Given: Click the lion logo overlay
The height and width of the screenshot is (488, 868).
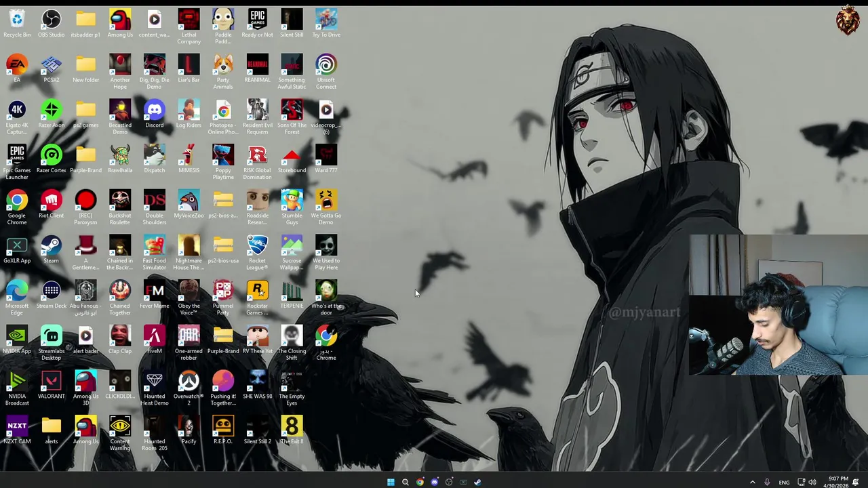Looking at the screenshot, I should 848,21.
